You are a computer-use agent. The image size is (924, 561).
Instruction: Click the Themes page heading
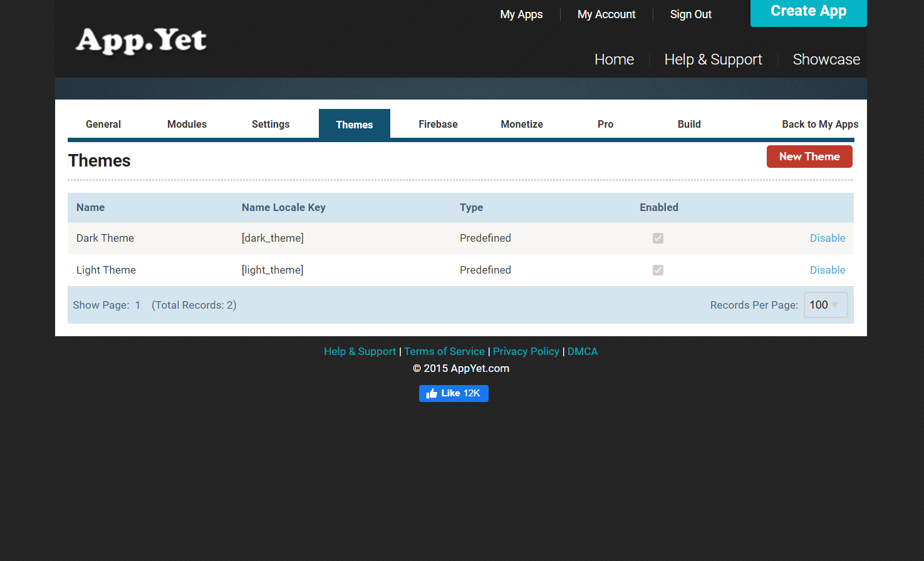coord(100,160)
